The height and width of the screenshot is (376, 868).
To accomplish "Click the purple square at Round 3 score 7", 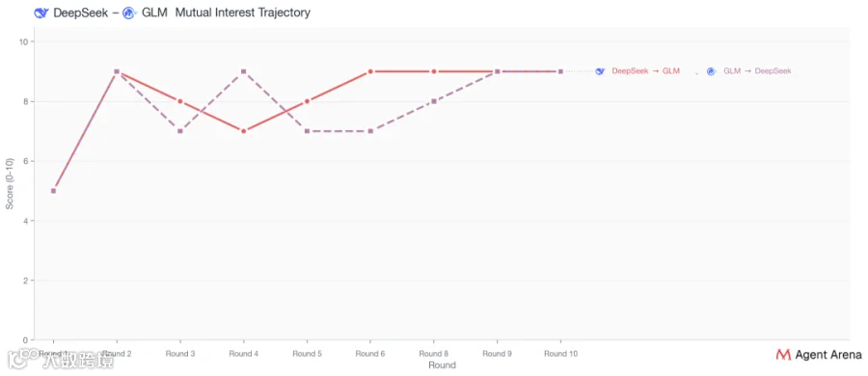I will (x=180, y=131).
